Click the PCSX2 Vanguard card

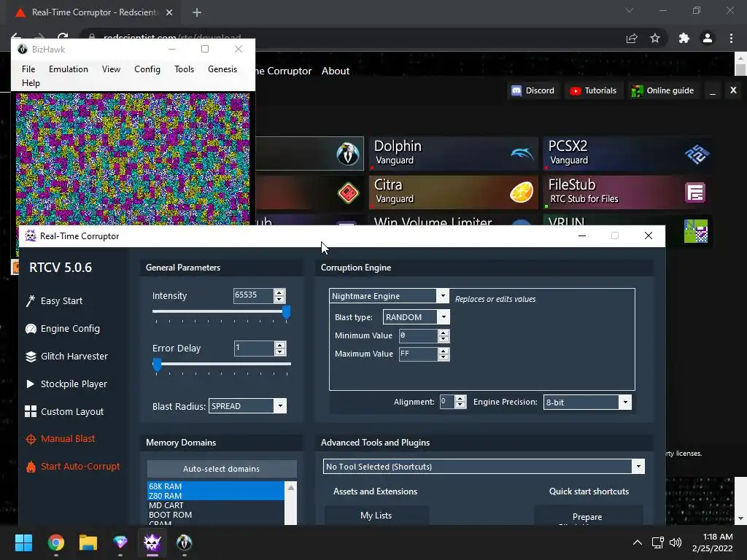(628, 153)
